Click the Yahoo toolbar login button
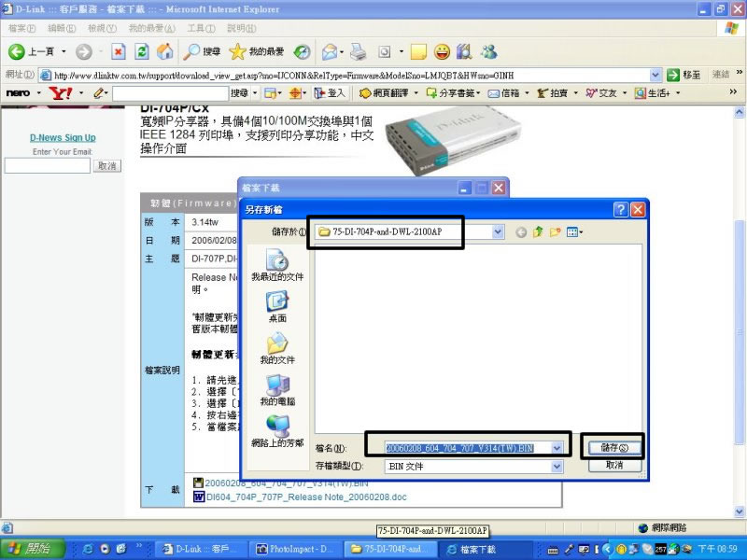 (x=329, y=92)
